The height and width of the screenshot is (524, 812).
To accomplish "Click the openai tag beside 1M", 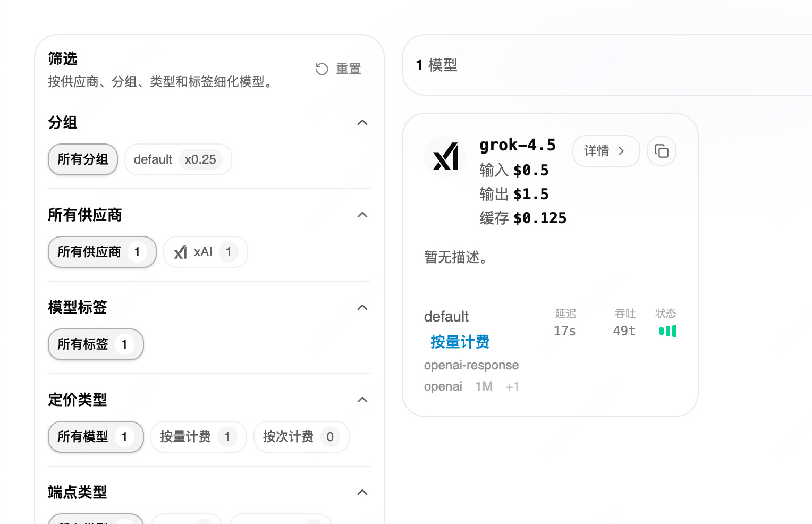I will click(443, 386).
